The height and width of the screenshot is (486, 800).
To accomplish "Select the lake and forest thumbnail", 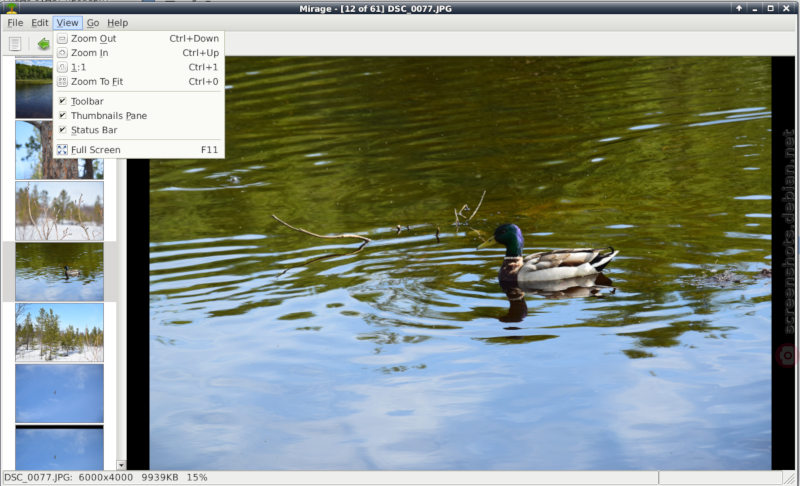I will tap(34, 89).
